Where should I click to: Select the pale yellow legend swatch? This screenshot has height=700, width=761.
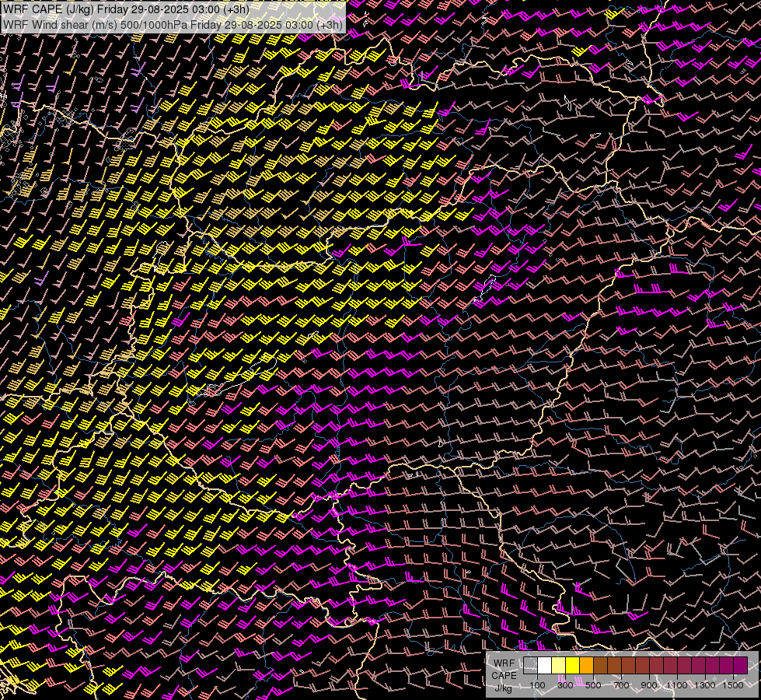(559, 666)
